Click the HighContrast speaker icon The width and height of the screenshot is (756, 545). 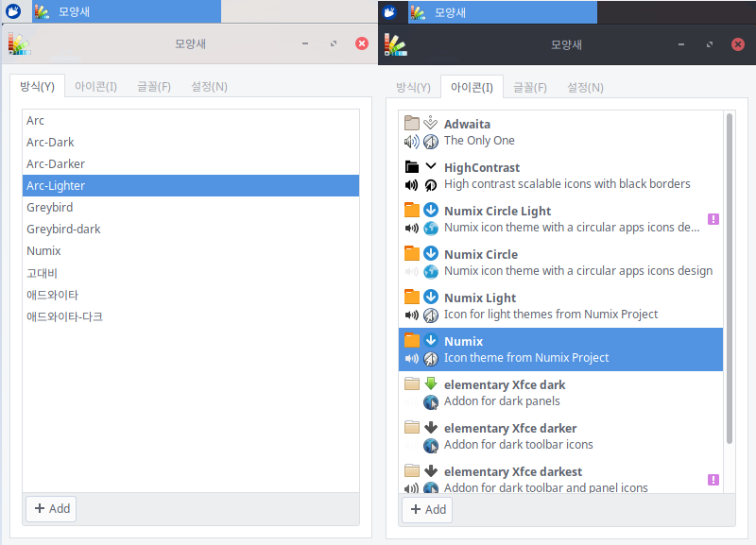412,185
